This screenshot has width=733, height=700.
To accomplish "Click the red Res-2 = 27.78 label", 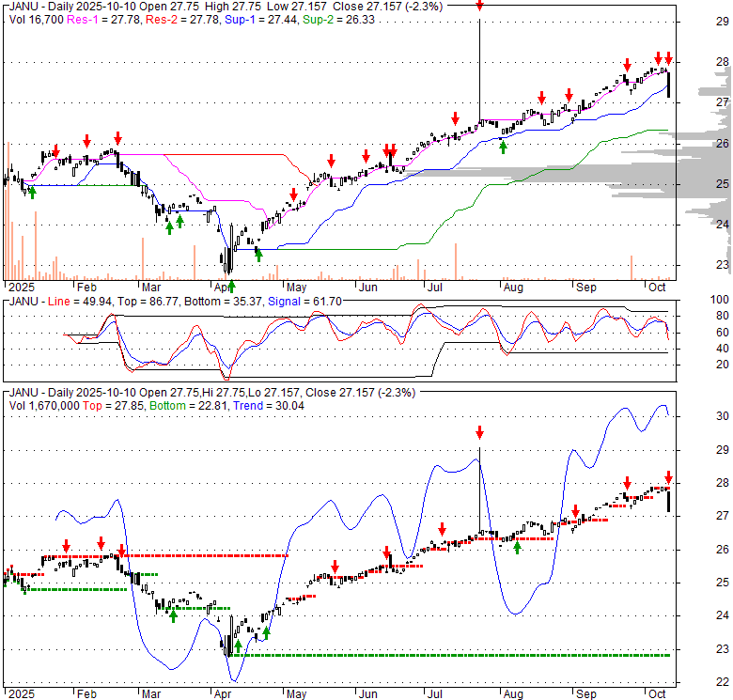I will 183,20.
